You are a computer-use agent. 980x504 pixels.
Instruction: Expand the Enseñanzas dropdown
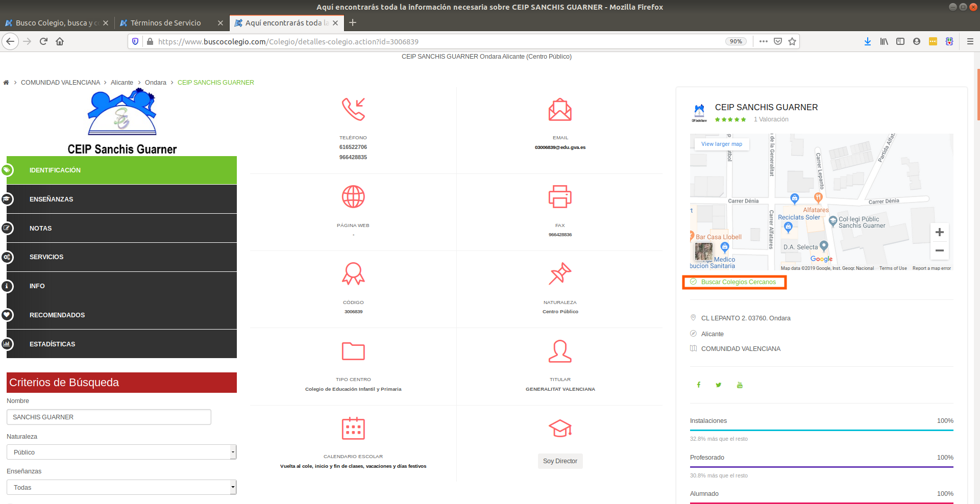click(121, 487)
